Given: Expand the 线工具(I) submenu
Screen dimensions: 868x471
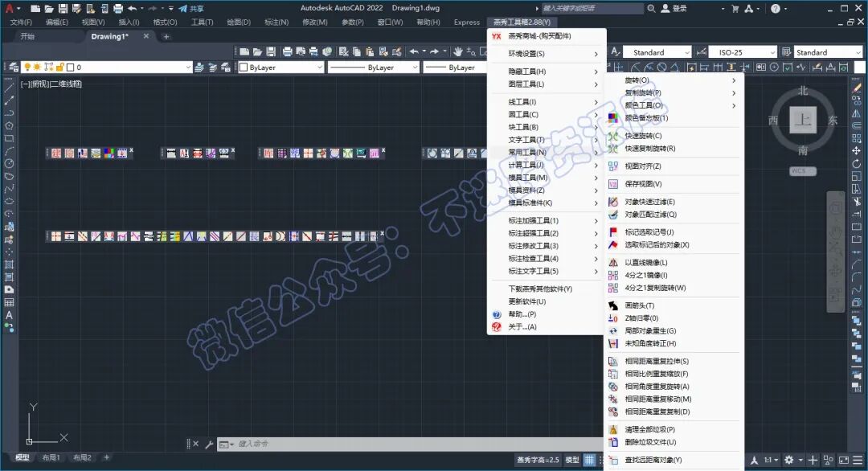Looking at the screenshot, I should click(547, 102).
